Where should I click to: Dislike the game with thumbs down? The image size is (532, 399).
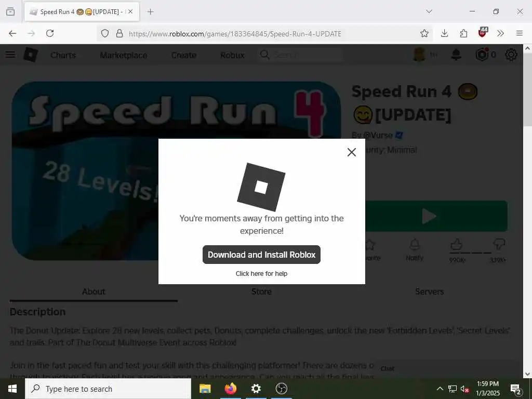[x=499, y=244]
